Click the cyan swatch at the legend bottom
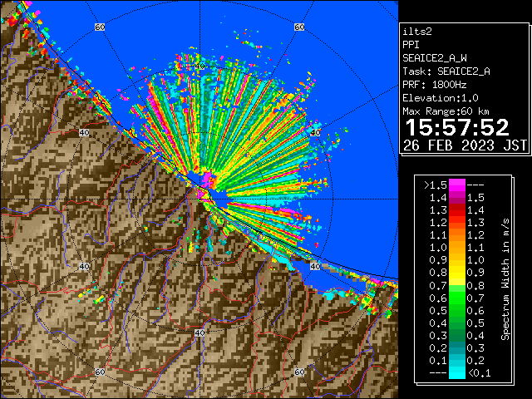This screenshot has height=399, width=532. [457, 372]
